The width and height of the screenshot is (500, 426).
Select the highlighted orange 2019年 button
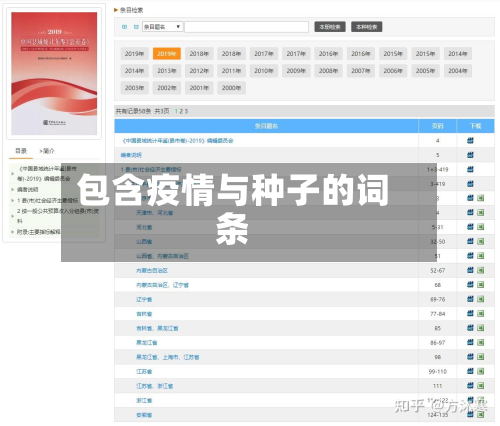tap(167, 54)
